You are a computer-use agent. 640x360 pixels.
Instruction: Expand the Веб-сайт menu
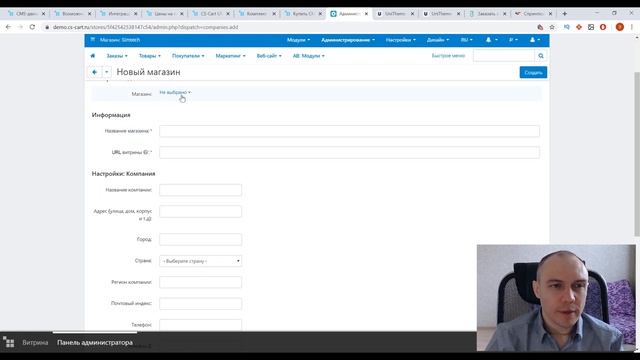(269, 56)
